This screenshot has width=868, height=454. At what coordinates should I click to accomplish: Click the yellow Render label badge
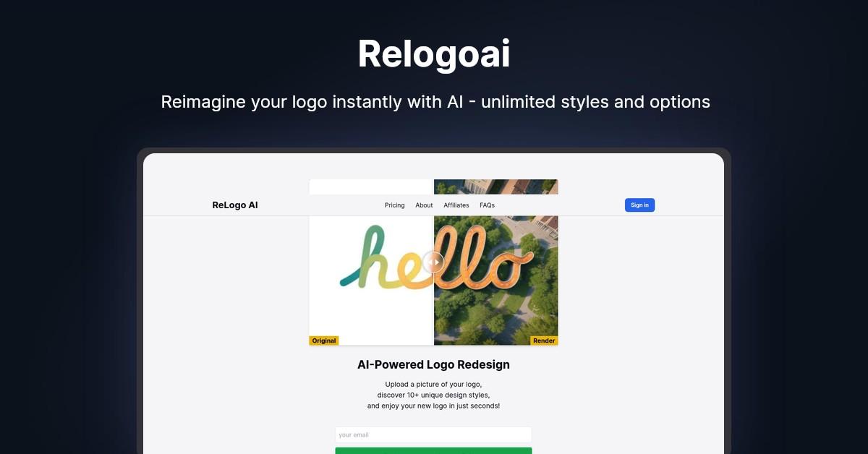[544, 340]
